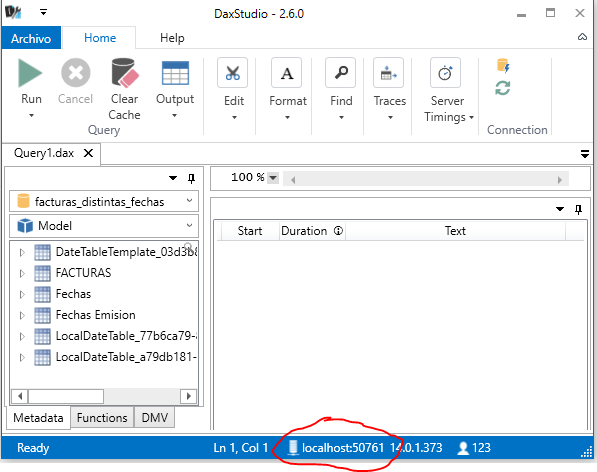The image size is (597, 472).
Task: Open the trace pane options dropdown arrow
Action: [x=560, y=209]
